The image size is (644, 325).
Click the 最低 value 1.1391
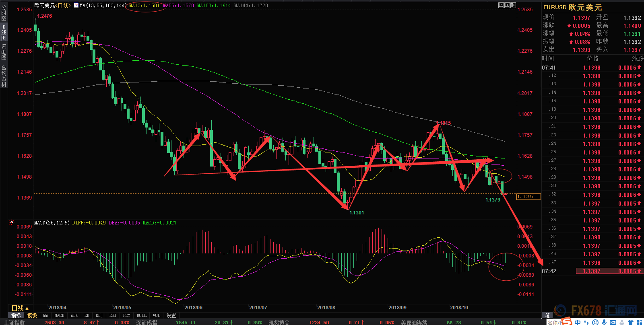tap(632, 34)
